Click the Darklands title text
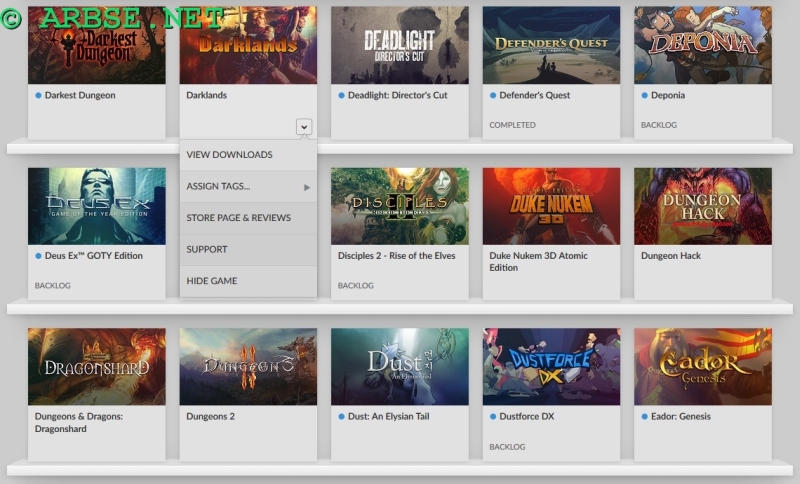The height and width of the screenshot is (484, 800). [x=206, y=95]
